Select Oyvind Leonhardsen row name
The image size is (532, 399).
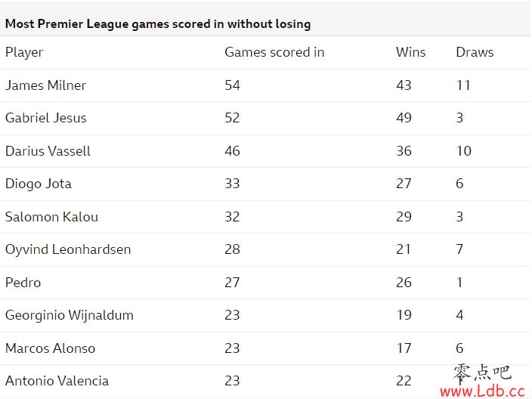point(68,249)
